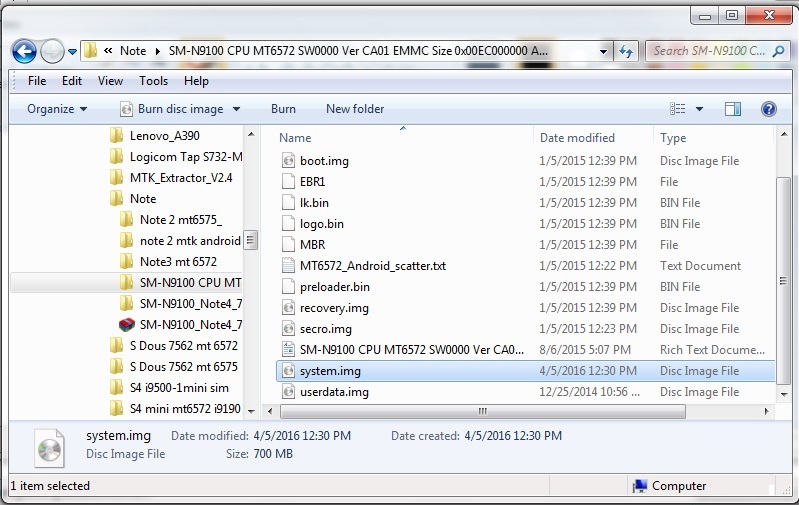Screen dimensions: 799x505
Task: Open the File menu
Action: tap(37, 81)
